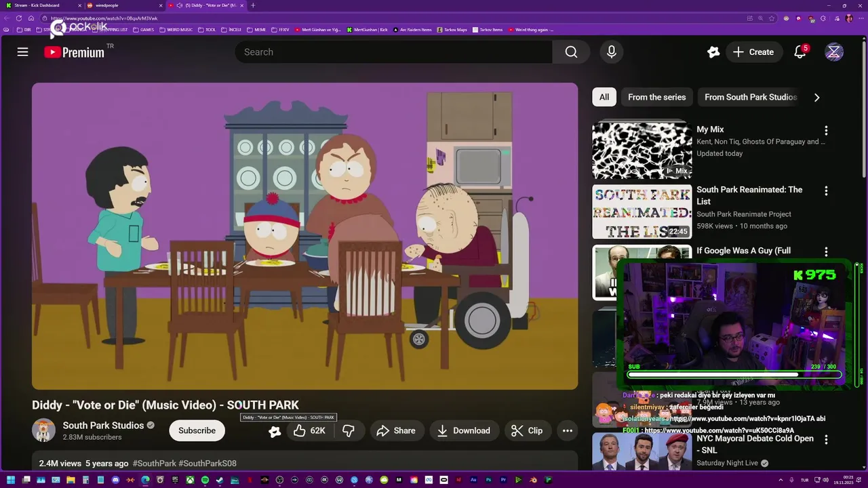868x488 pixels.
Task: Click the sparkle Ask button beside likes
Action: (x=275, y=431)
